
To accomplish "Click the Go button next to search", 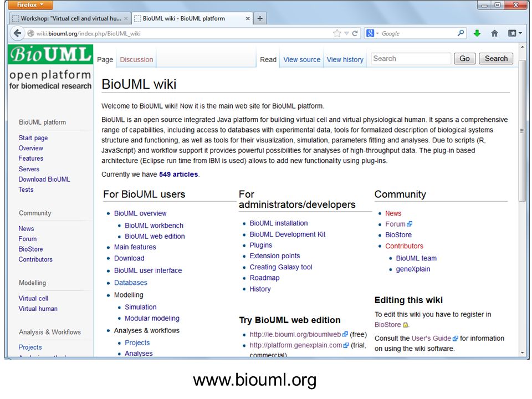I will [464, 59].
